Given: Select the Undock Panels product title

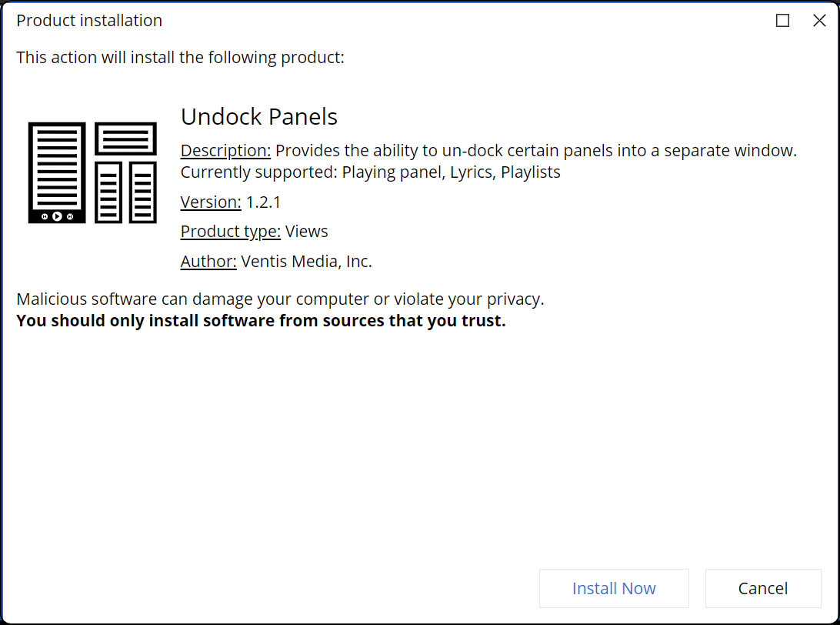Looking at the screenshot, I should pos(259,117).
